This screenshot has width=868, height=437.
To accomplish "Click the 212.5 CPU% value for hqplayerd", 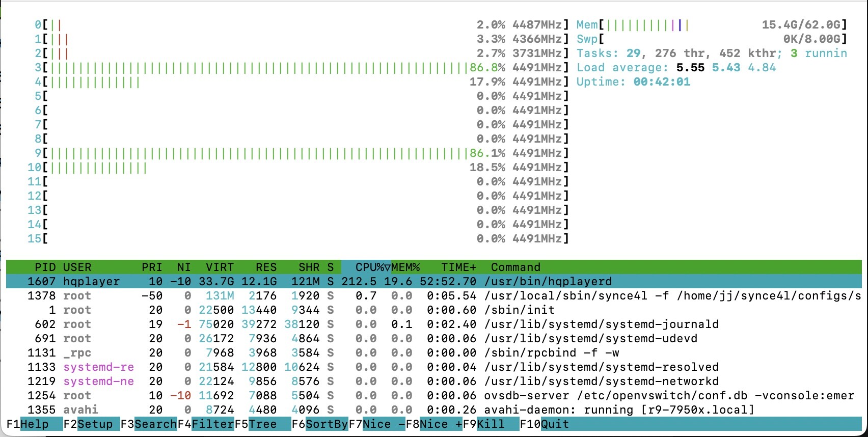I will [359, 281].
